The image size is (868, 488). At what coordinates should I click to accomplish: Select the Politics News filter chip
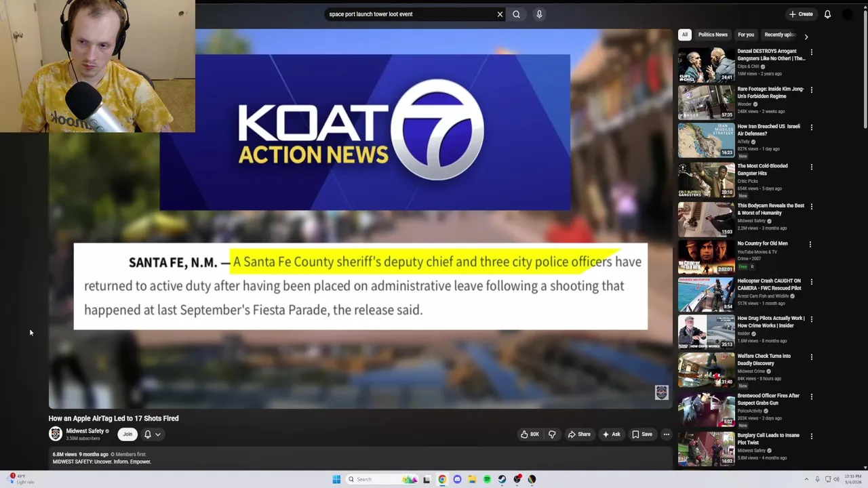[x=713, y=35]
